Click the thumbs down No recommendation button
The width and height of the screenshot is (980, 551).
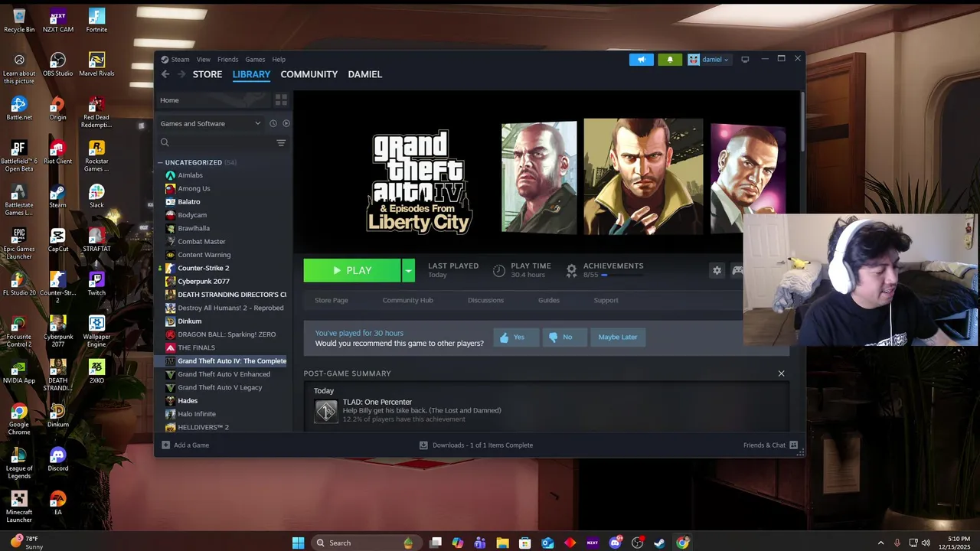(x=564, y=337)
